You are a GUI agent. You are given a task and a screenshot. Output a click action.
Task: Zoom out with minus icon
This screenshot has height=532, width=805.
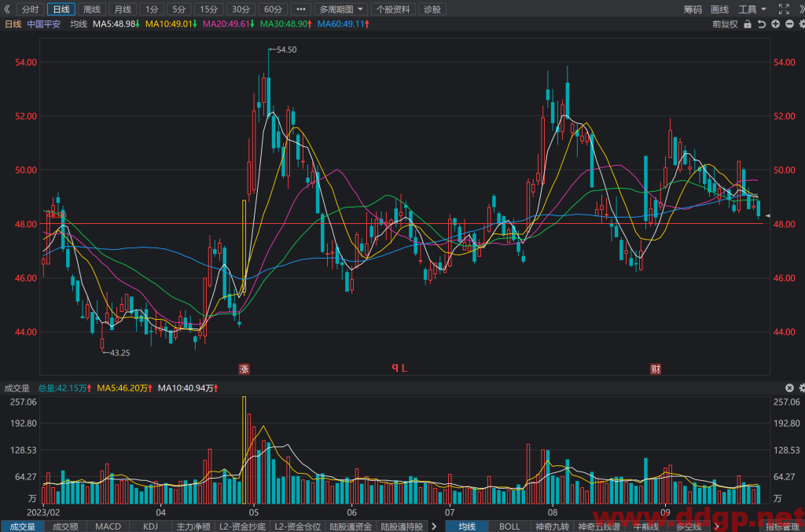point(789,24)
